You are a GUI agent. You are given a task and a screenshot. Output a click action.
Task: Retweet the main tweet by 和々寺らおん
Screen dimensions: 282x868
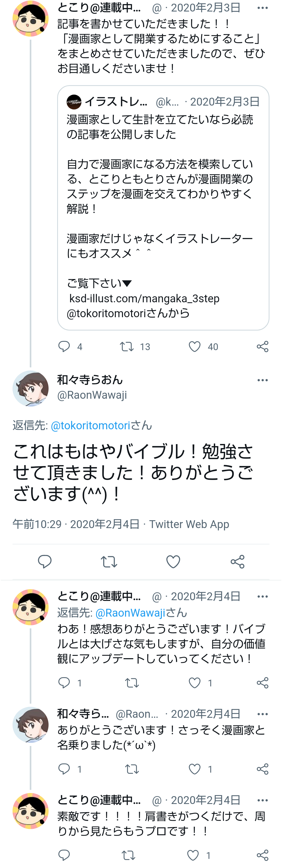point(109,562)
